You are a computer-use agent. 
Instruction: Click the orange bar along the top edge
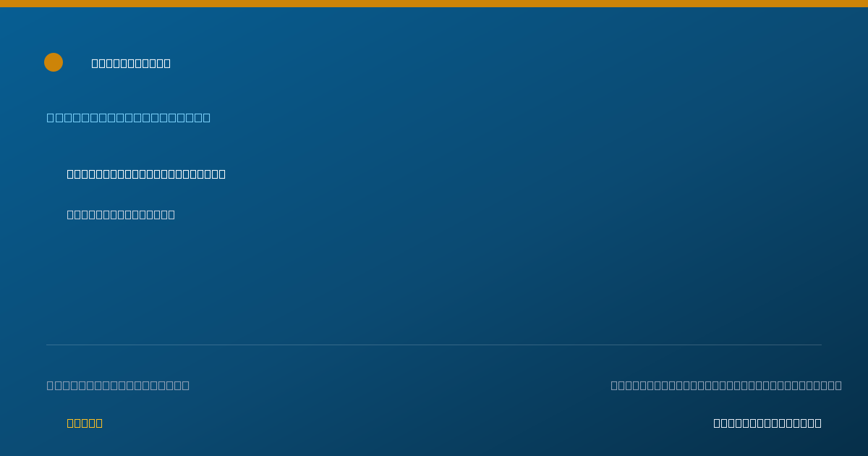tap(434, 4)
